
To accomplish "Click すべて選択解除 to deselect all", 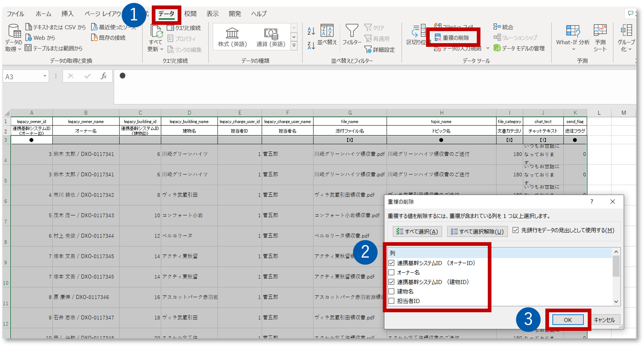I will click(x=477, y=231).
